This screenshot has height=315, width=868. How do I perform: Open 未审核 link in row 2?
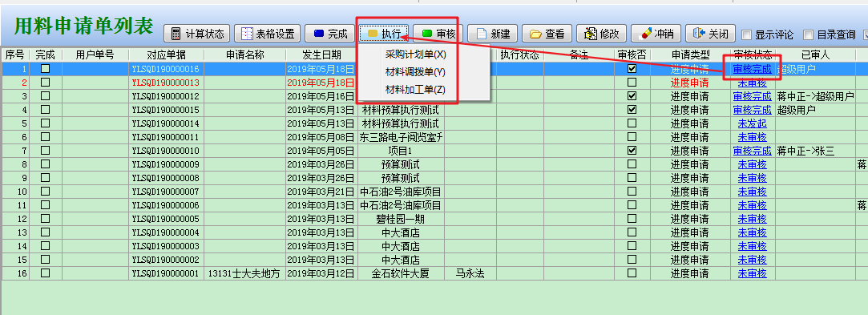[752, 83]
